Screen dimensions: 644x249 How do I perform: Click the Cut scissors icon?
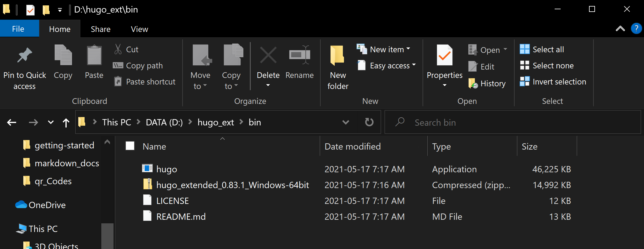click(118, 49)
